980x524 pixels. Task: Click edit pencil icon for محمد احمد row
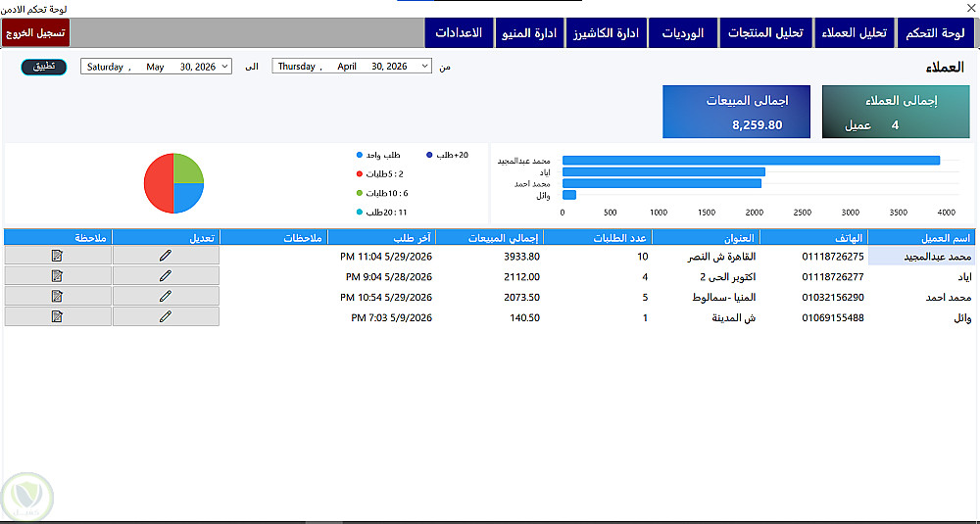[x=166, y=296]
